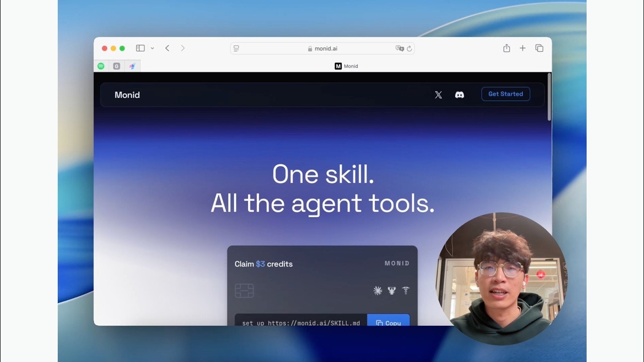Click the setup command text field

(x=301, y=320)
